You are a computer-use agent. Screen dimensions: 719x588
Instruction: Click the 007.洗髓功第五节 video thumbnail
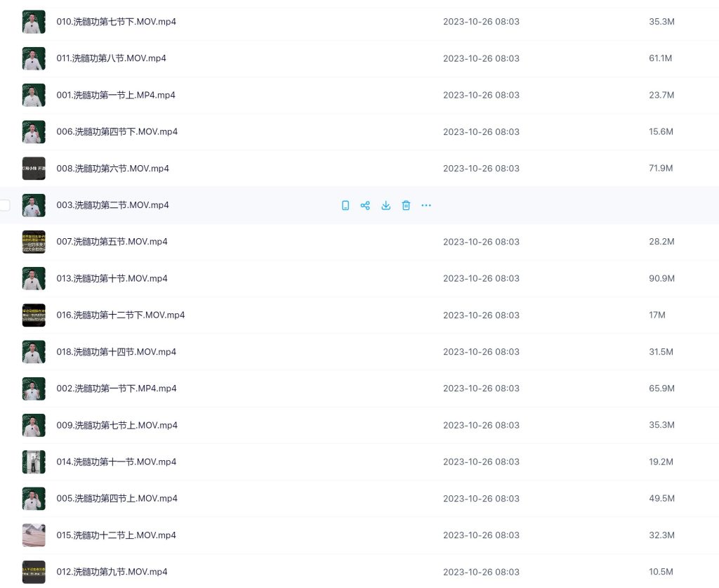[34, 242]
